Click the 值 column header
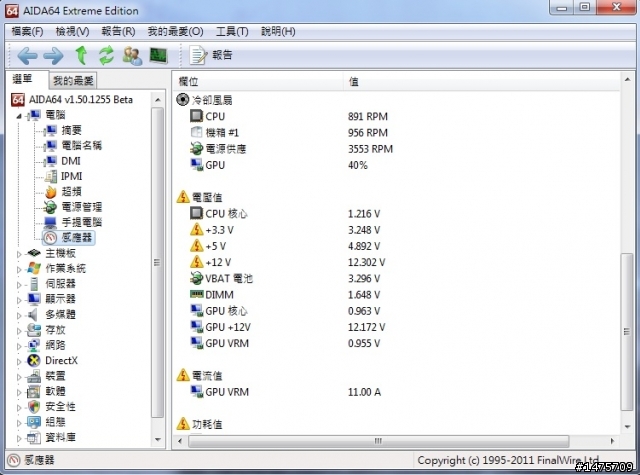Viewport: 640px width, 475px height. point(481,82)
